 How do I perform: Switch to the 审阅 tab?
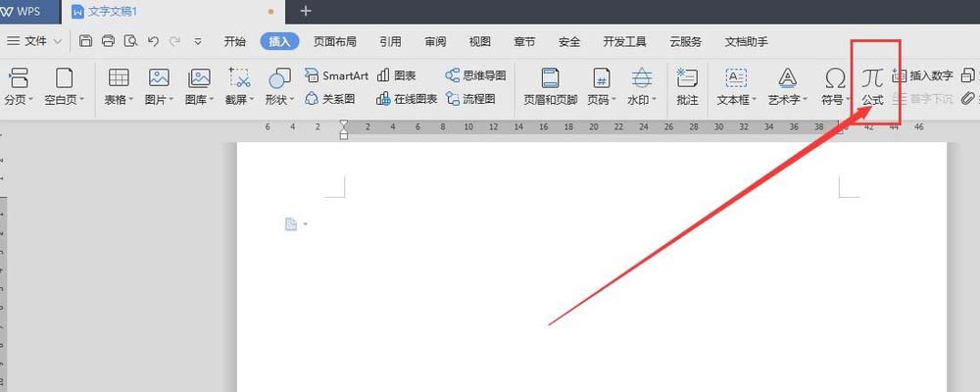(x=436, y=42)
